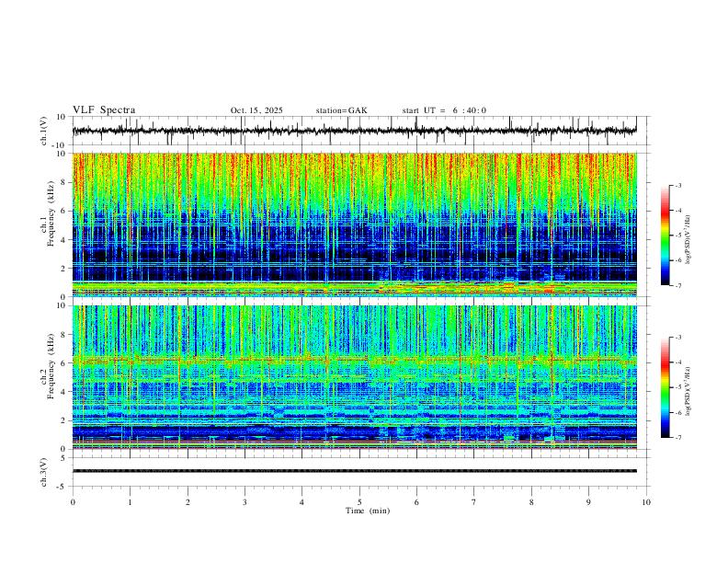
Task: Click tick label "6" on the time axis
Action: [416, 502]
